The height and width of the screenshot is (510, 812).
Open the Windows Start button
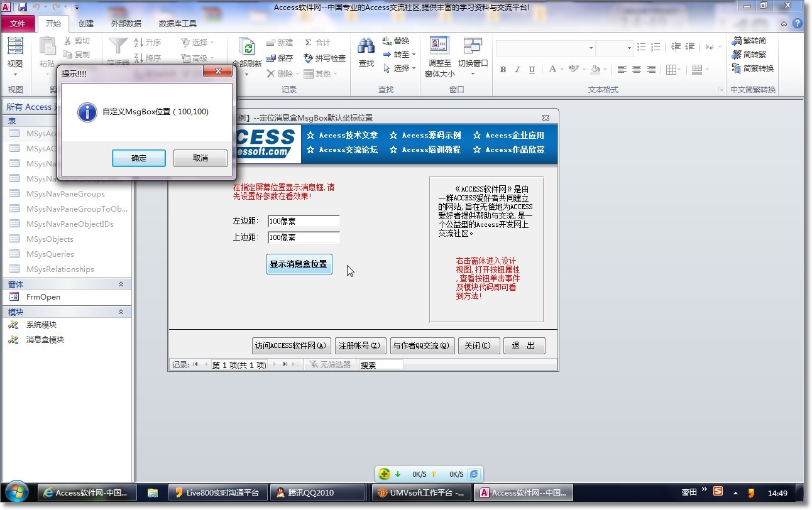tap(17, 492)
